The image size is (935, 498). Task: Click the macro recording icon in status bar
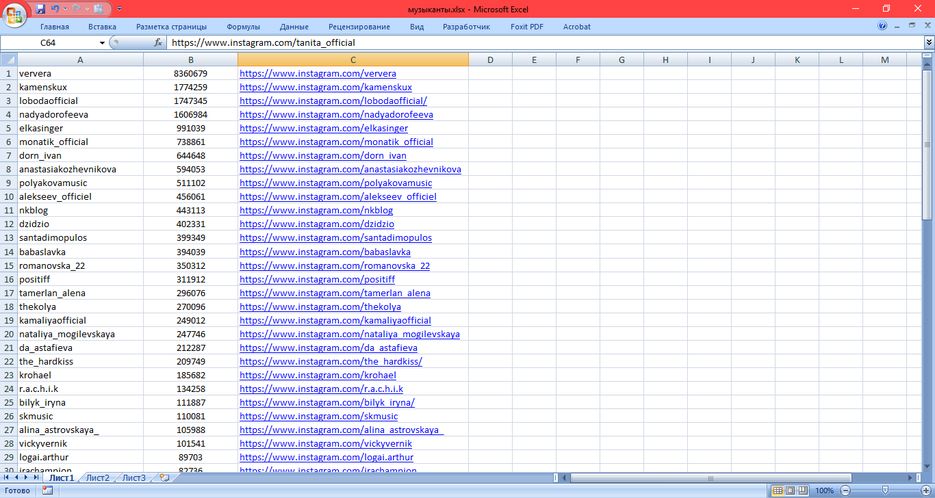point(47,491)
